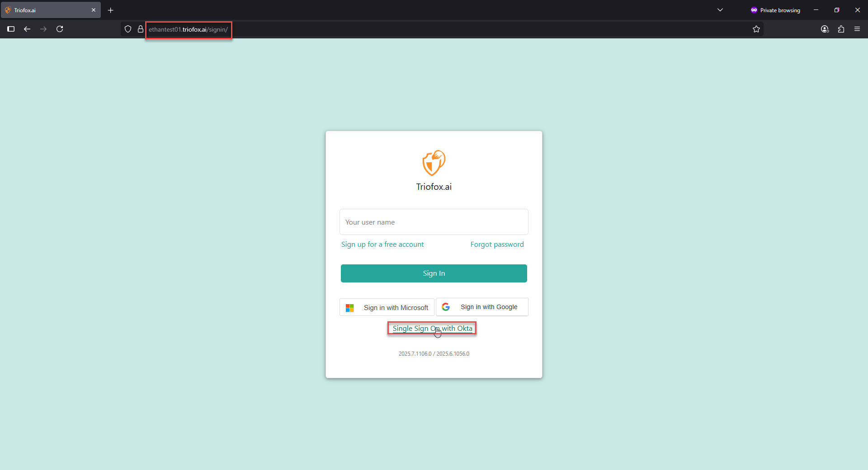This screenshot has height=470, width=868.
Task: Go back using the back arrow
Action: [27, 29]
